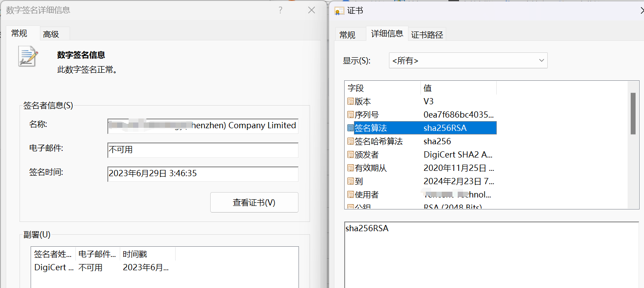
Task: Click the 有效期从 field icon
Action: coord(350,168)
